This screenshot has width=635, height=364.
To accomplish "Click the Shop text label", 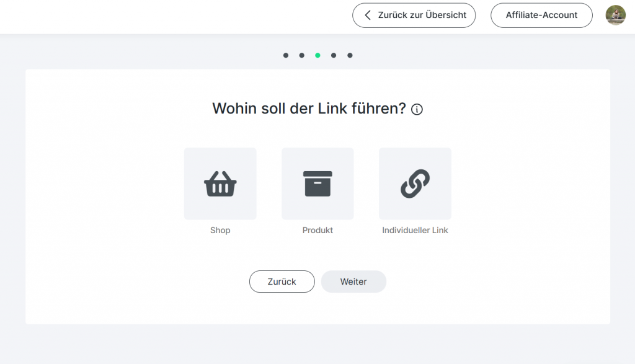I will click(x=220, y=230).
